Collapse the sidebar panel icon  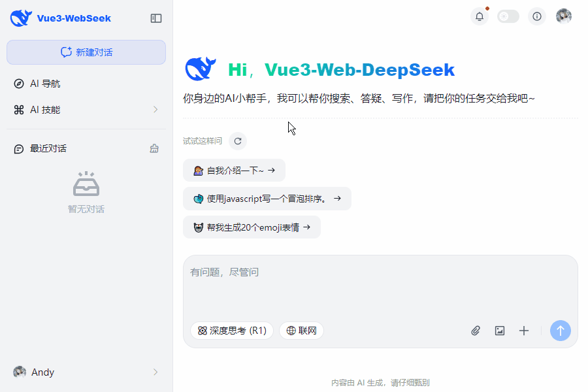[x=156, y=18]
